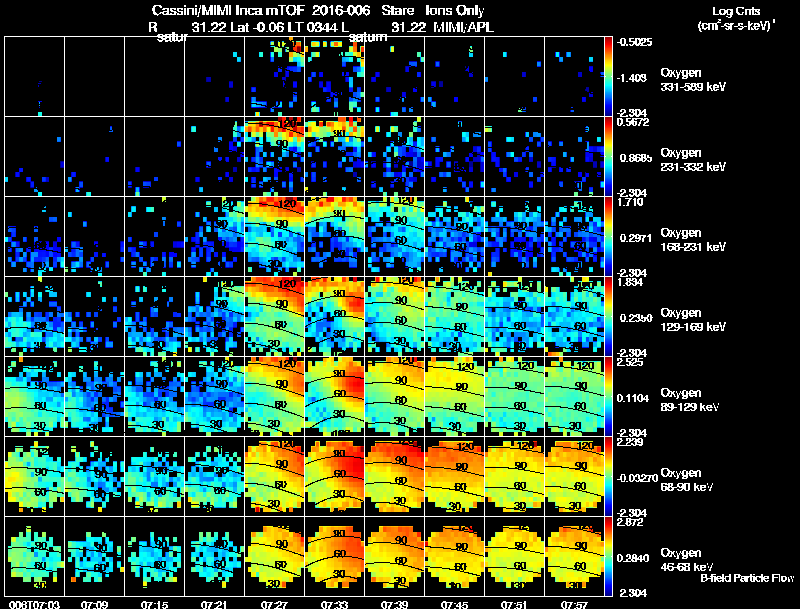Select the 07:51 panel in Oxygen 68-90 keV row
800x609 pixels.
tap(515, 476)
